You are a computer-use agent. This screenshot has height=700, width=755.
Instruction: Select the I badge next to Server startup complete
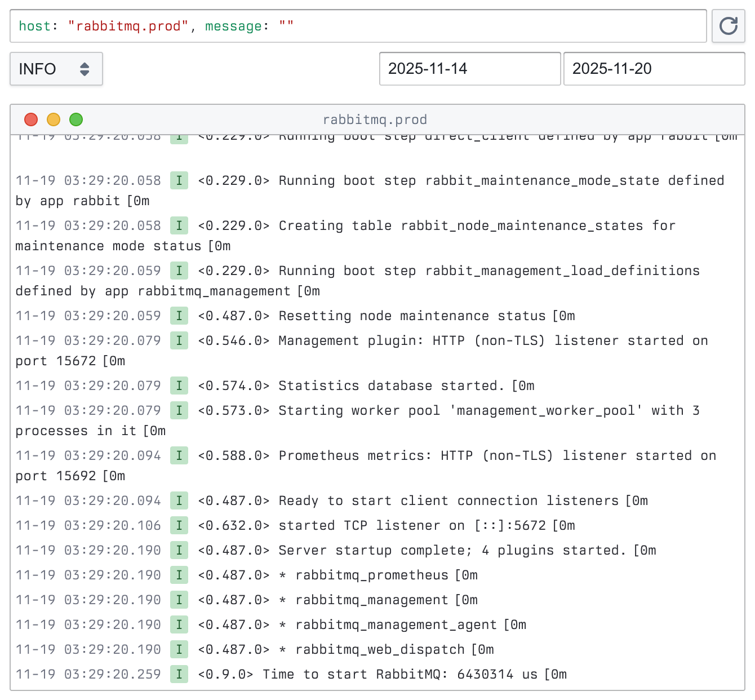[179, 550]
